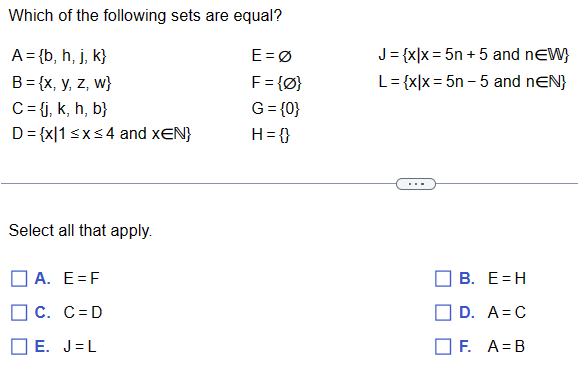Image resolution: width=578 pixels, height=377 pixels.
Task: Click the blue letter label A.
Action: pyautogui.click(x=42, y=278)
